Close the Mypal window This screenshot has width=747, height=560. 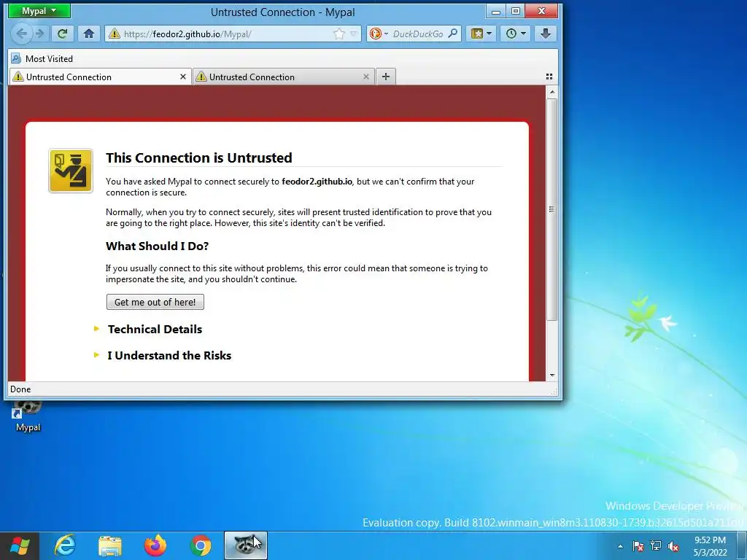tap(541, 11)
